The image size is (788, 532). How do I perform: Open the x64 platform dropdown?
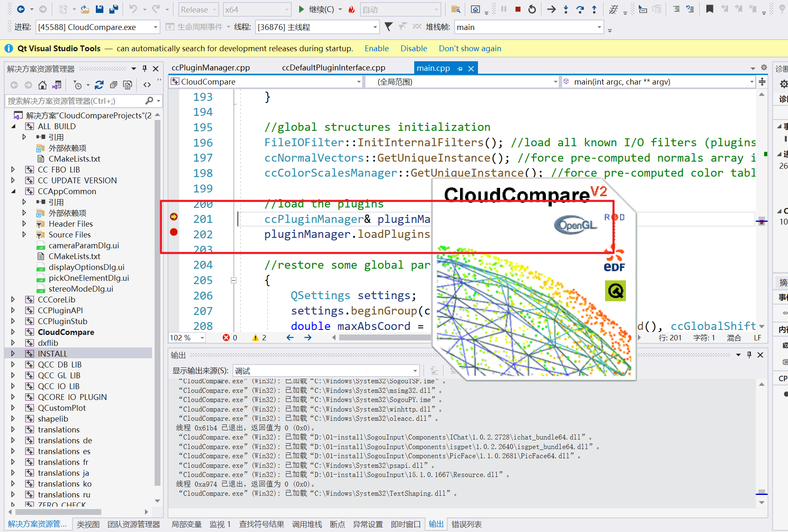point(256,10)
